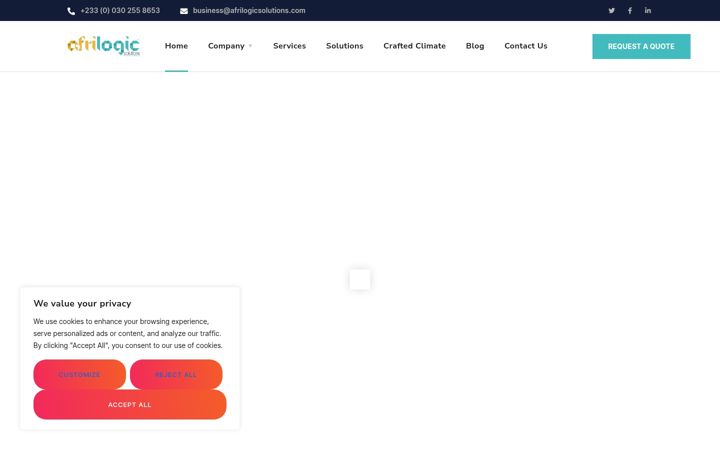Screen dimensions: 720x450
Task: Click the Reject All cookie button
Action: click(x=176, y=375)
